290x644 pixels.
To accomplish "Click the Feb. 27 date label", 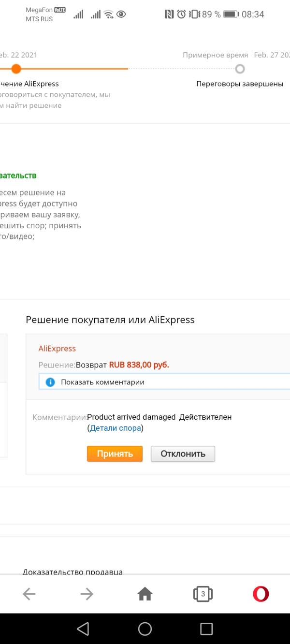I will 272,55.
